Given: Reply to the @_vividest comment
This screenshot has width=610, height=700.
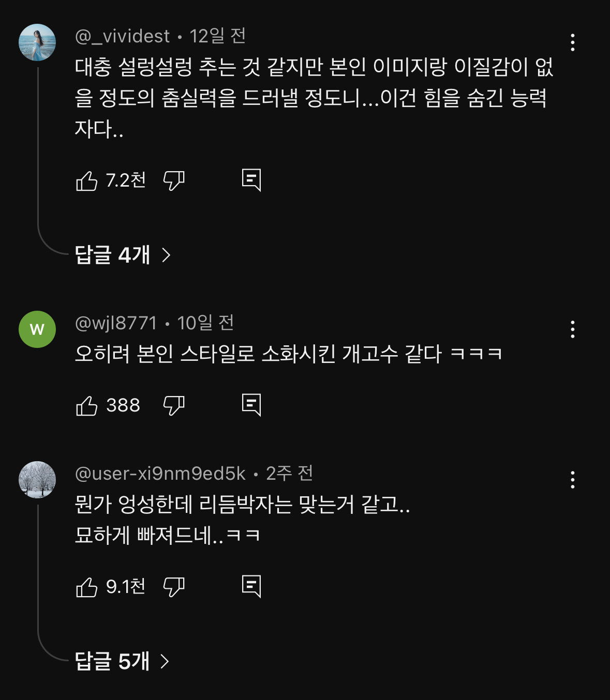Looking at the screenshot, I should point(251,180).
